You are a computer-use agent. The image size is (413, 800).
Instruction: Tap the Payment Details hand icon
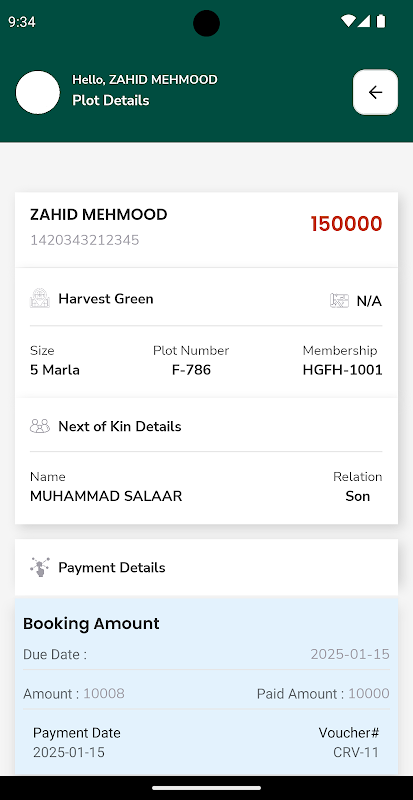click(40, 567)
